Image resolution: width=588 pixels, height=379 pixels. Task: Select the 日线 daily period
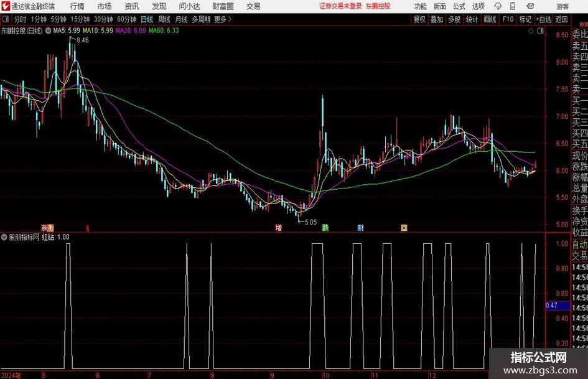click(147, 19)
